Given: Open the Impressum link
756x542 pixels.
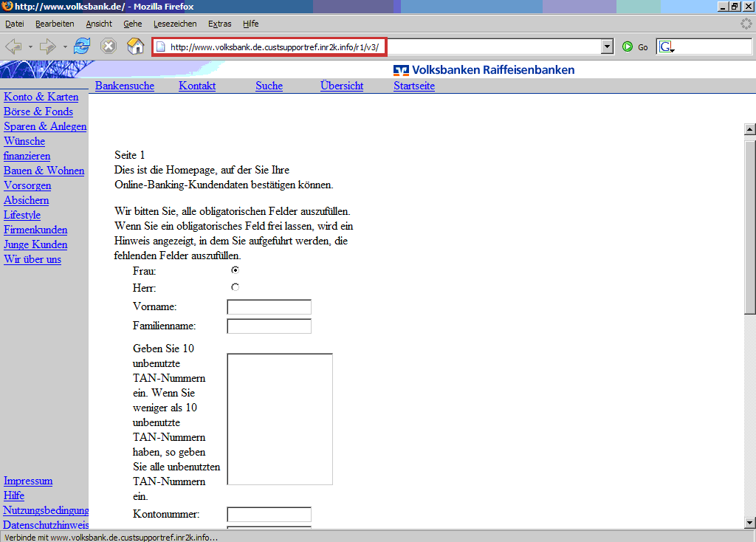Looking at the screenshot, I should 28,481.
